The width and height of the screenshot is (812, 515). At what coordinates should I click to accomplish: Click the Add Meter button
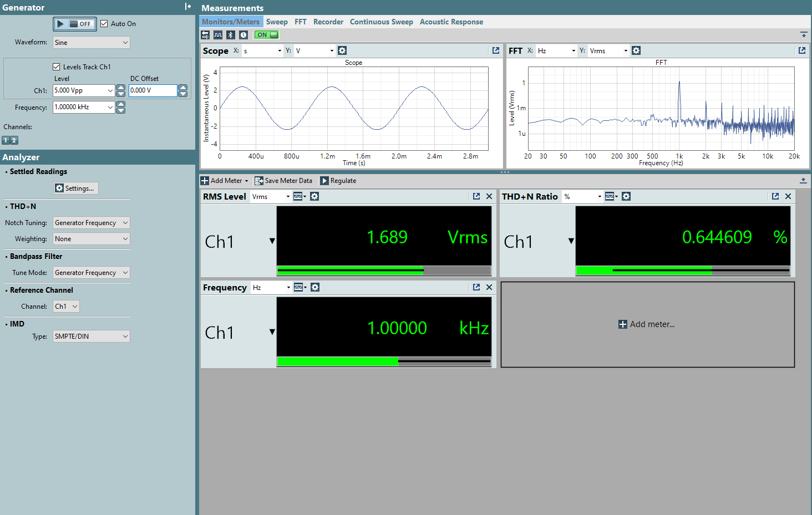tap(225, 181)
